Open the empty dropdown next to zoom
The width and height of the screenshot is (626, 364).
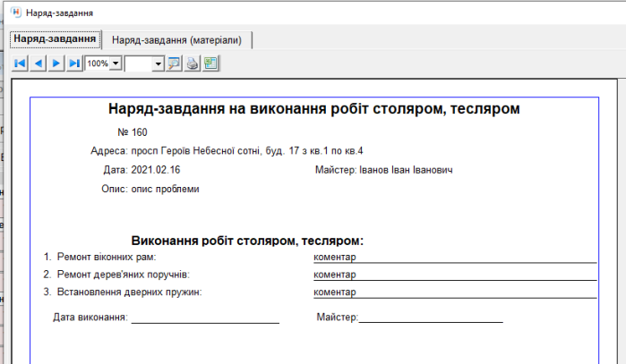point(159,63)
